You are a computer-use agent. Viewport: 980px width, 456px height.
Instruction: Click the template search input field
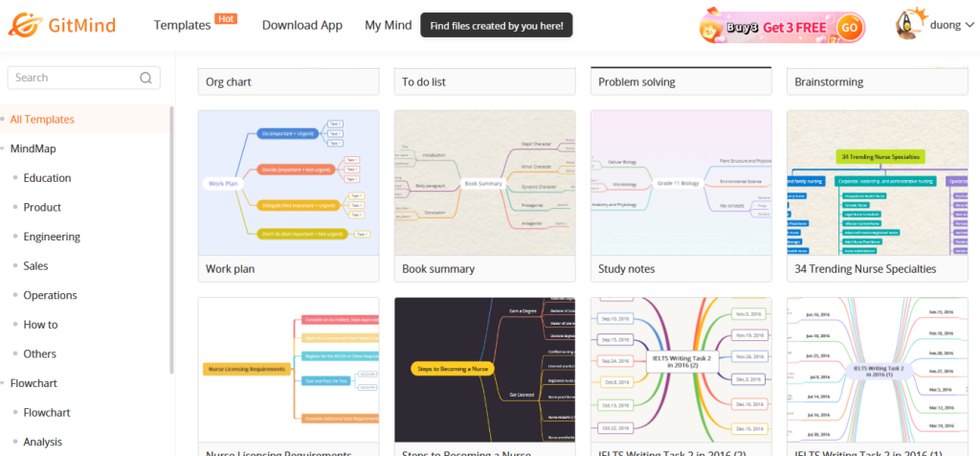pyautogui.click(x=84, y=78)
